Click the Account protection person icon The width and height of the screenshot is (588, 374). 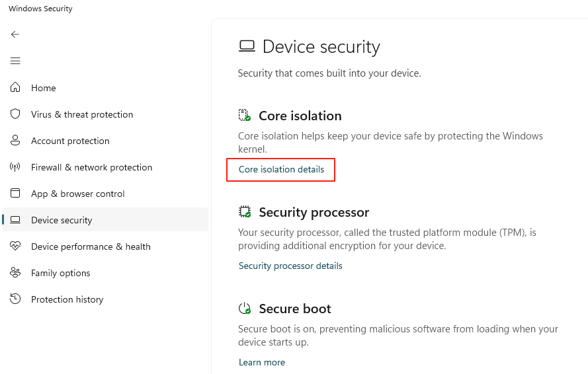coord(15,141)
